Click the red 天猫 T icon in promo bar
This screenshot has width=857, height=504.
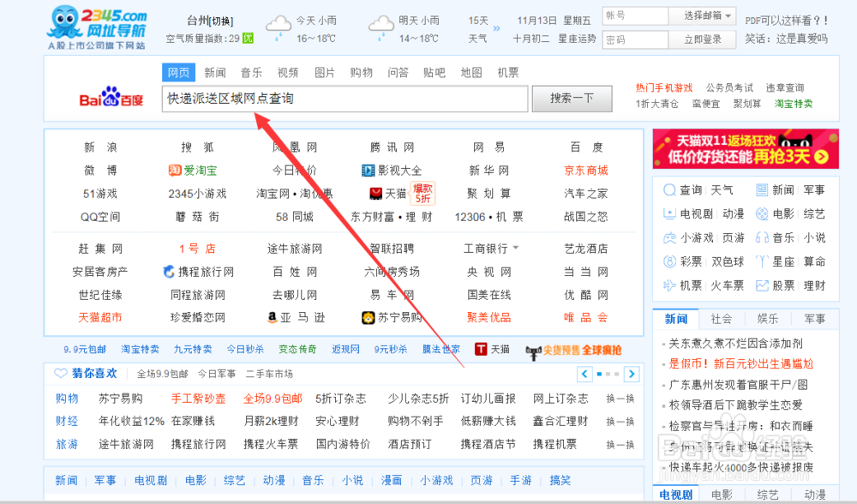click(481, 350)
